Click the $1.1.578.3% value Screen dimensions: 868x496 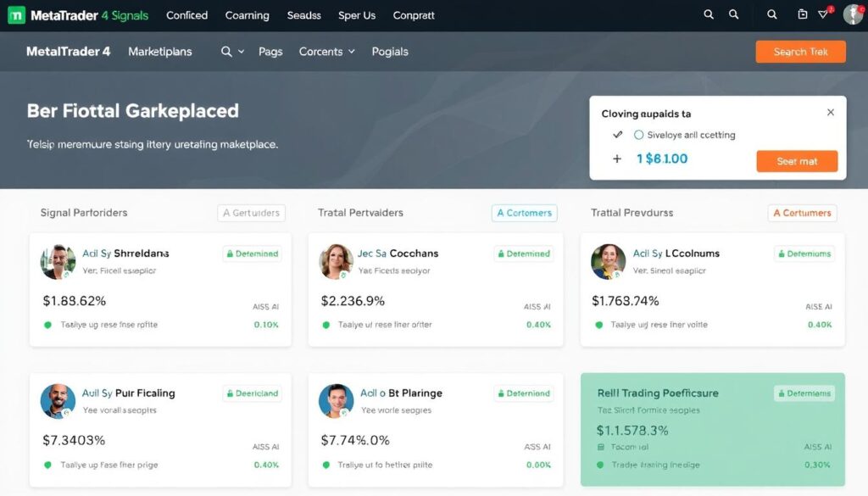click(632, 431)
